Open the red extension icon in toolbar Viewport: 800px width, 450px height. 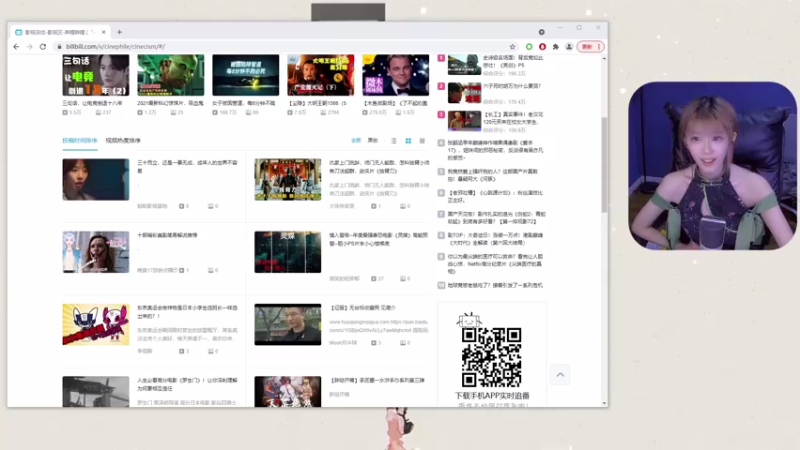pyautogui.click(x=542, y=46)
